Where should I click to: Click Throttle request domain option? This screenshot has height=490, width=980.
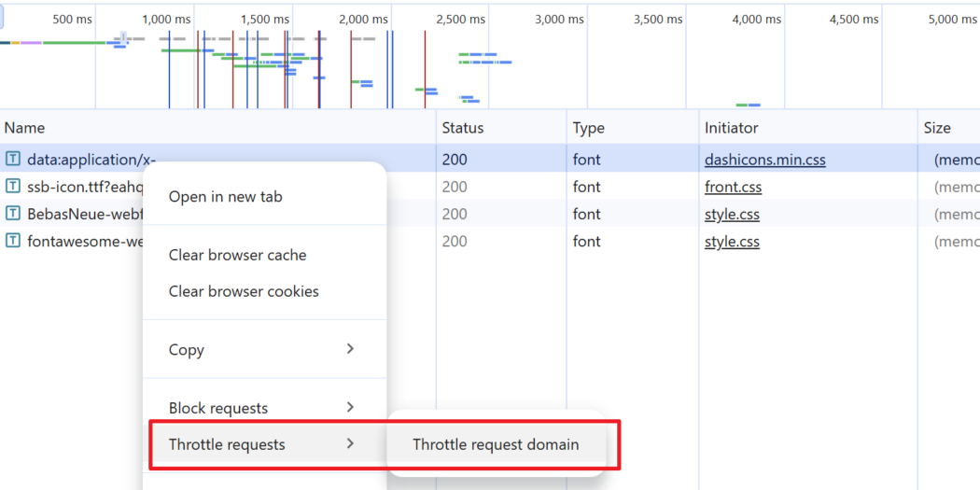[x=496, y=444]
